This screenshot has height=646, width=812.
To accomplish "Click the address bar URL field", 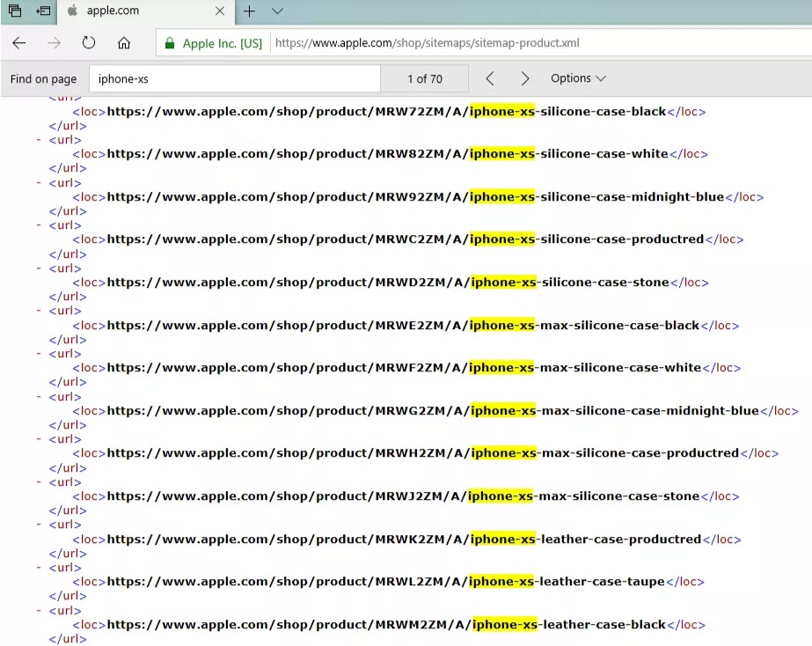I will click(x=440, y=41).
